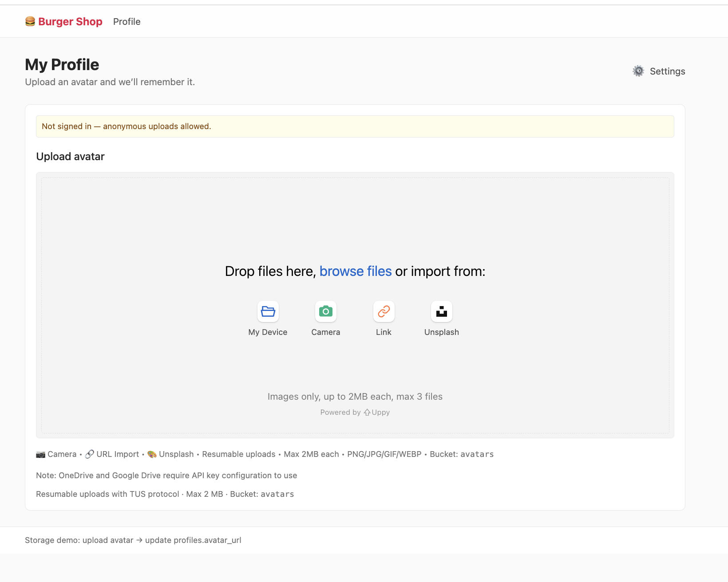Image resolution: width=728 pixels, height=582 pixels.
Task: Open the Burger Shop home link
Action: [x=70, y=21]
